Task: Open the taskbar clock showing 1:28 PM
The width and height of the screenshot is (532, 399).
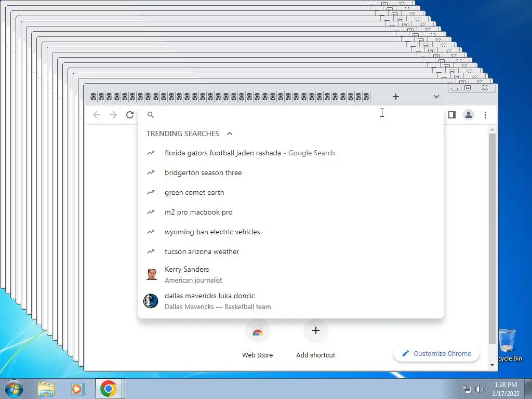Action: [x=506, y=389]
